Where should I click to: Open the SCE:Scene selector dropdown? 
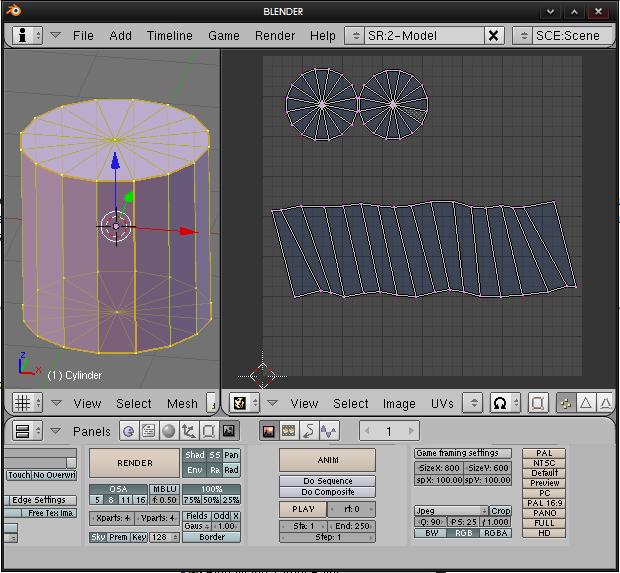524,35
